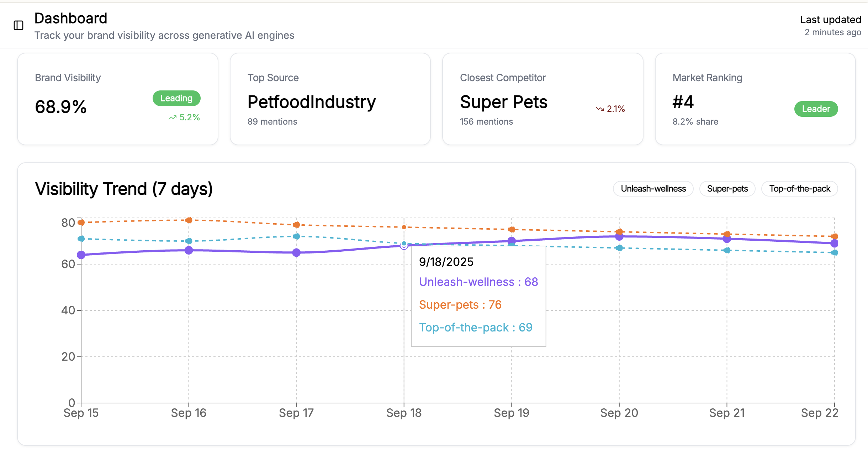The image size is (868, 455).
Task: Click the orange Sep 22 data point
Action: [835, 236]
